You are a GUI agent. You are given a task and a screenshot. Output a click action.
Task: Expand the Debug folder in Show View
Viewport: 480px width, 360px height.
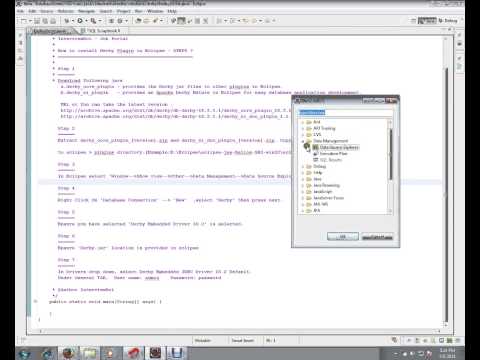tap(303, 166)
